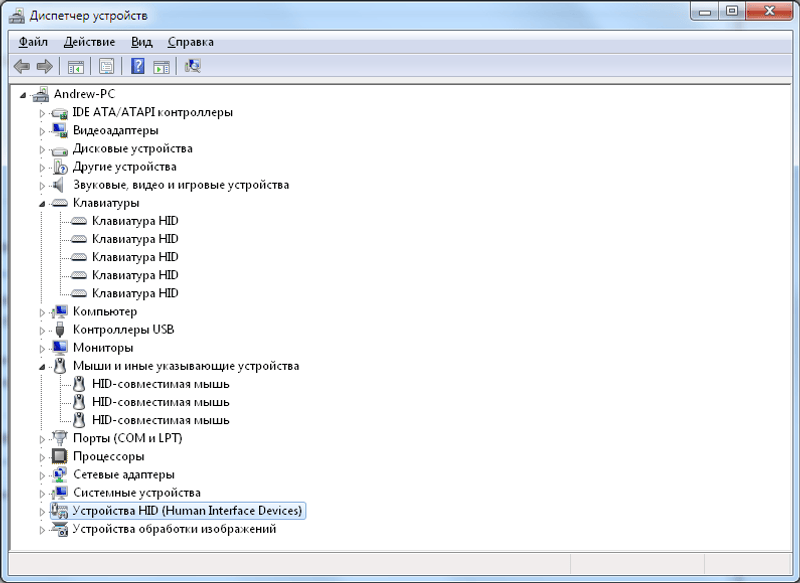Expand Устройства обработки изображений node
The width and height of the screenshot is (800, 583).
[42, 530]
